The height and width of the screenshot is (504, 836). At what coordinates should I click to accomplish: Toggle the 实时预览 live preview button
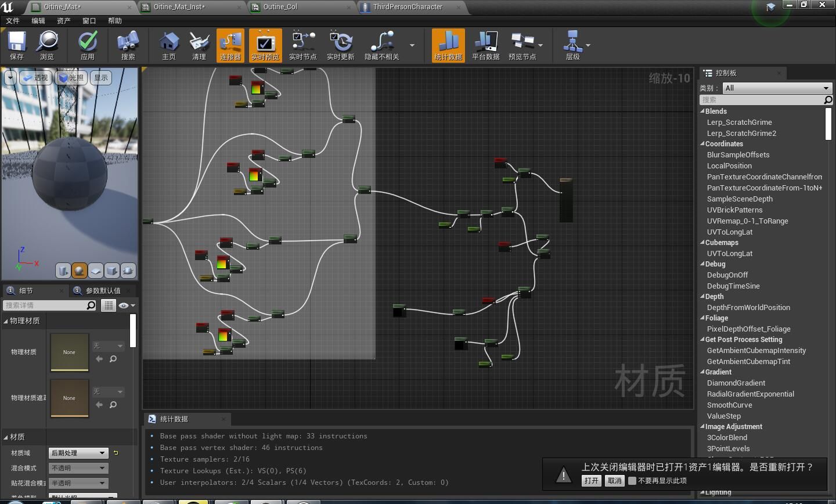tap(265, 45)
